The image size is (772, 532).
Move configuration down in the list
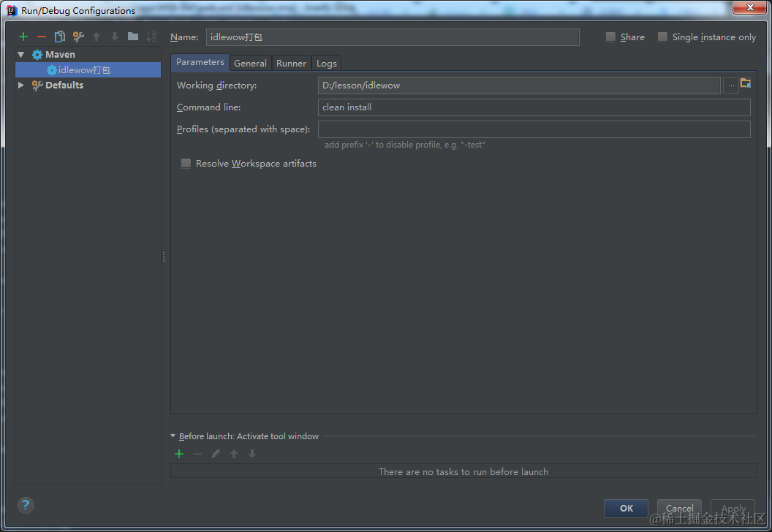pyautogui.click(x=115, y=37)
